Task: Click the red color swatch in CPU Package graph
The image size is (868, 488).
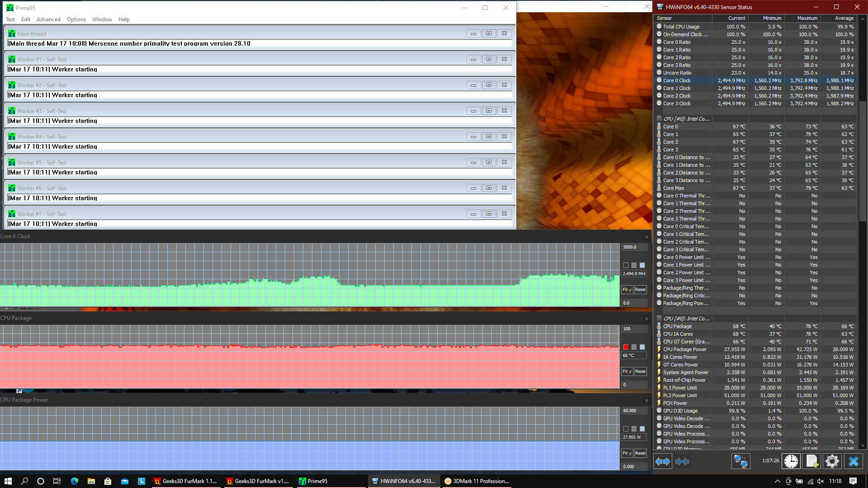Action: point(626,347)
